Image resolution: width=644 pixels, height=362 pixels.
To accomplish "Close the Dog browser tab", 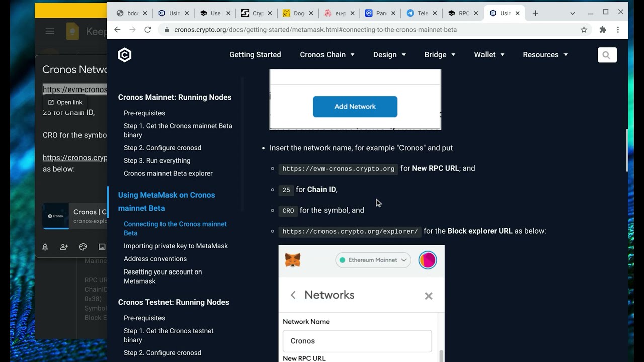I will click(x=311, y=13).
